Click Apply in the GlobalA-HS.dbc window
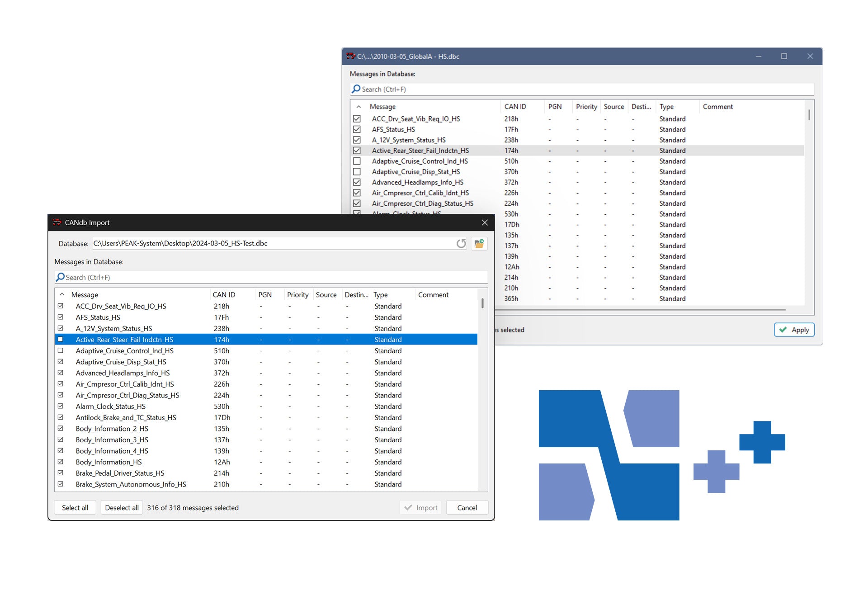This screenshot has height=605, width=868. click(794, 330)
